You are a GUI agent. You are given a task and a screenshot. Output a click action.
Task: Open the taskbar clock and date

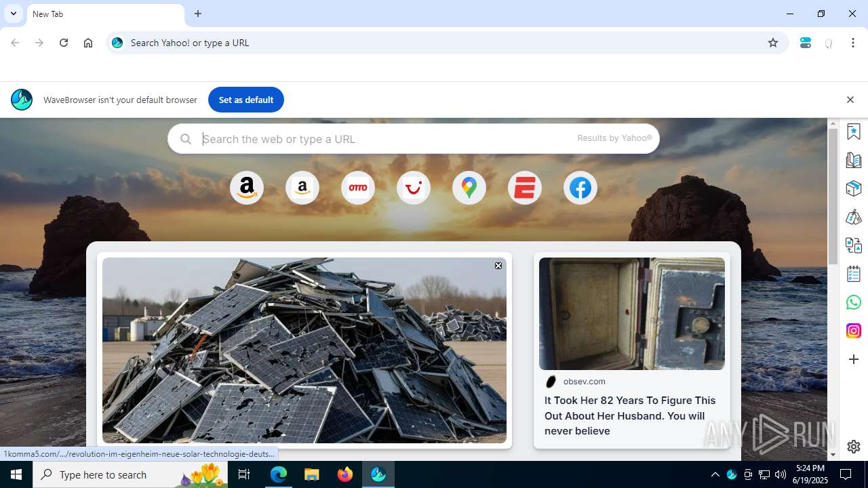[810, 474]
